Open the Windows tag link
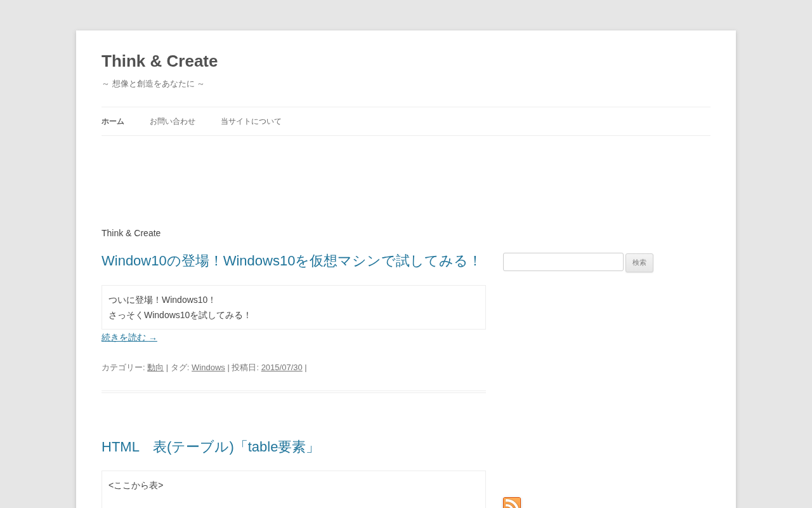This screenshot has height=508, width=812. [208, 368]
